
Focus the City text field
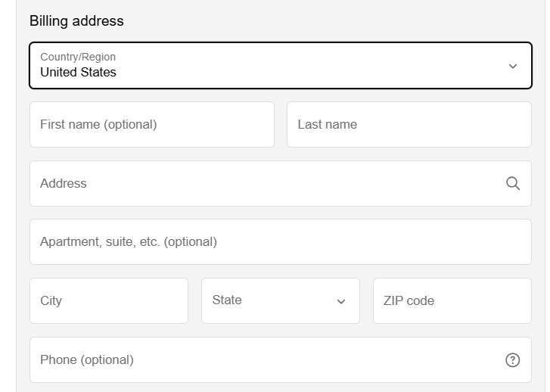109,300
